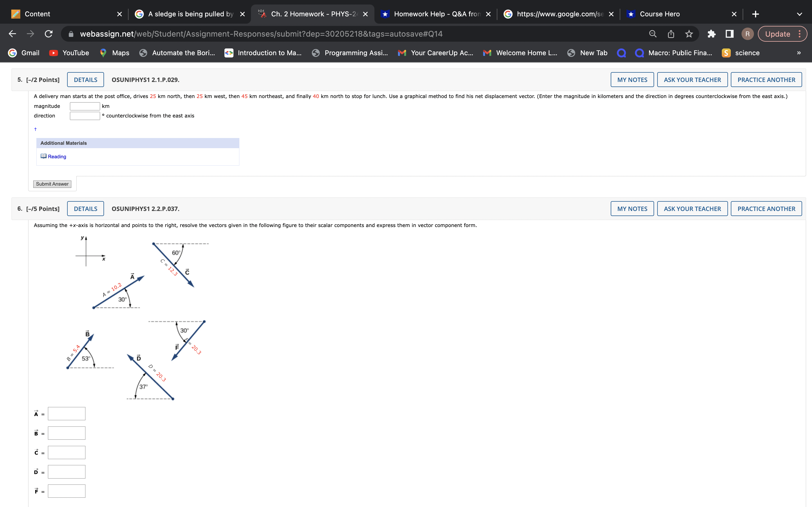Image resolution: width=812 pixels, height=507 pixels.
Task: Click the Submit Answer button
Action: click(x=52, y=184)
